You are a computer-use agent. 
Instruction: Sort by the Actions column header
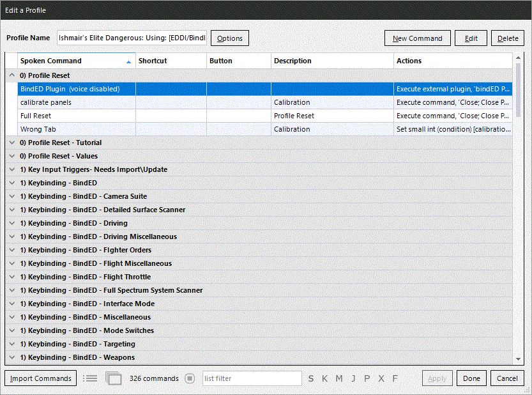(453, 61)
